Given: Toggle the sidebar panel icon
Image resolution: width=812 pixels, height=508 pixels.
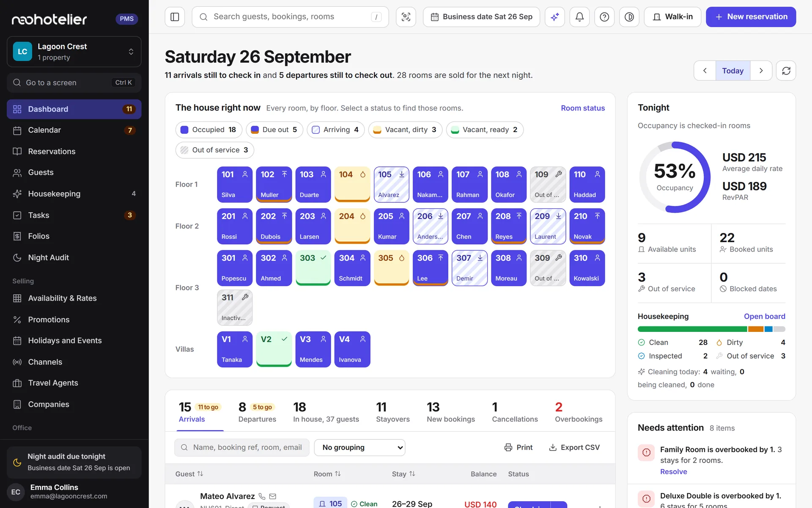Looking at the screenshot, I should 175,17.
